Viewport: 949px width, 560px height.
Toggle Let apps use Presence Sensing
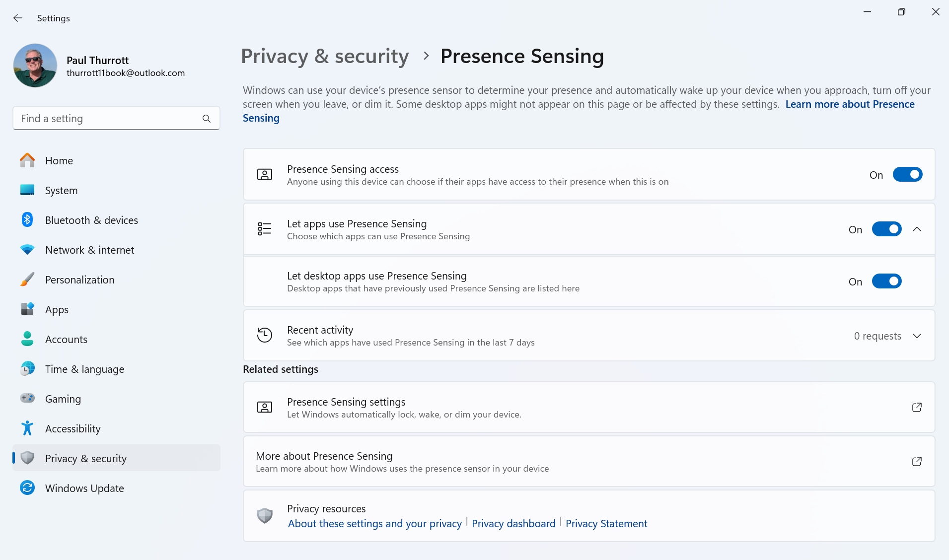pos(886,229)
